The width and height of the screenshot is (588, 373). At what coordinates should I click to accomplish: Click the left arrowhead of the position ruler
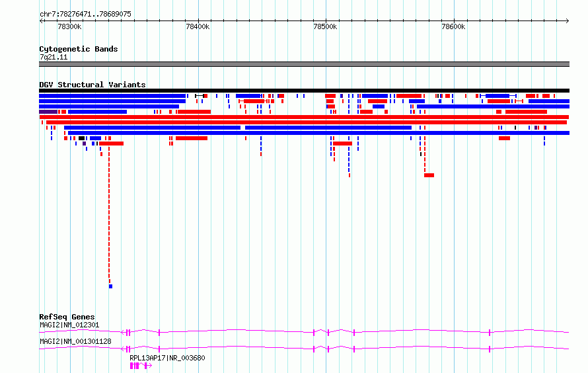point(41,21)
